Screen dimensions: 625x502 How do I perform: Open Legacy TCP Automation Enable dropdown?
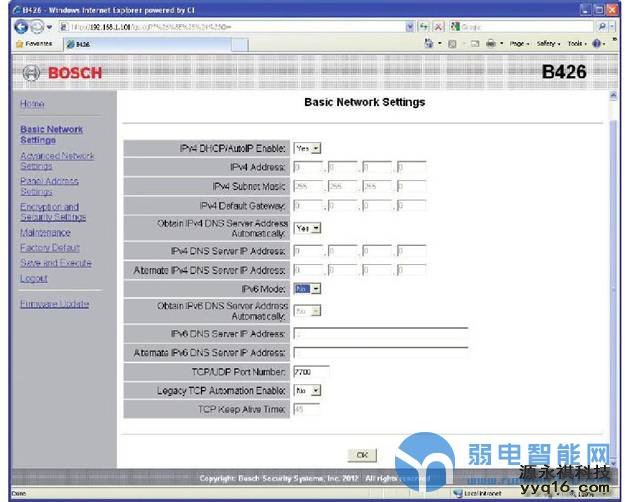[x=307, y=390]
